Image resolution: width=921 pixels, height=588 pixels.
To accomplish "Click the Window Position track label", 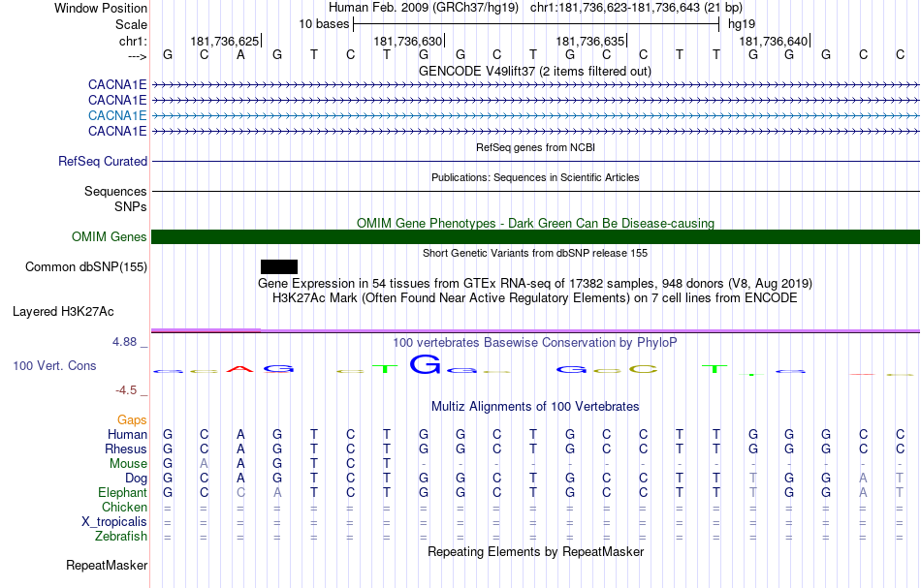I will [x=101, y=8].
